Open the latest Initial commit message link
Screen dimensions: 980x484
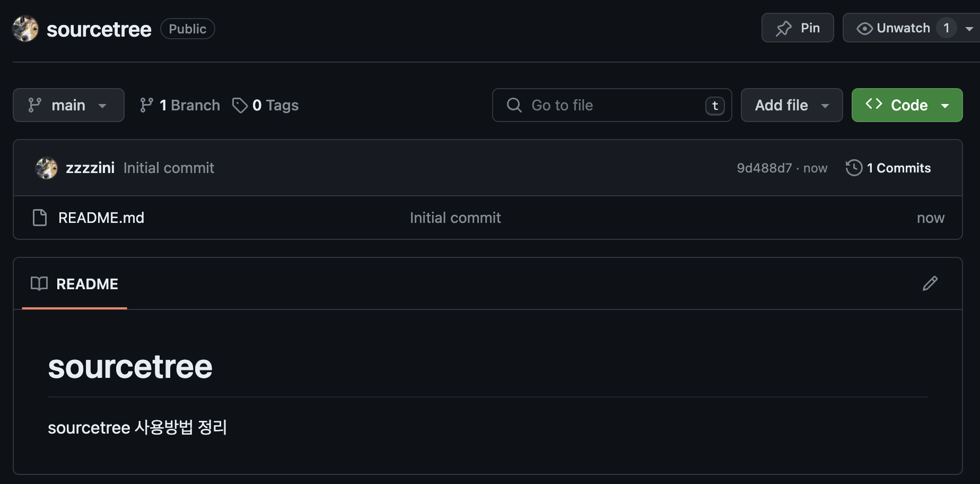coord(169,168)
